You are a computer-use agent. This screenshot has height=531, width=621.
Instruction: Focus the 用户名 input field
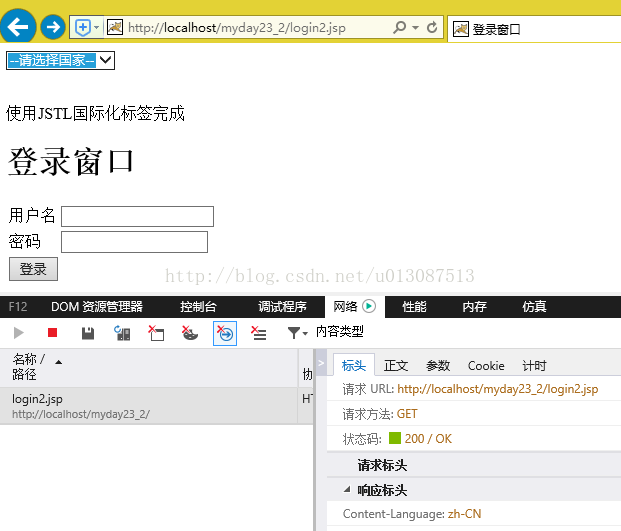pos(137,216)
